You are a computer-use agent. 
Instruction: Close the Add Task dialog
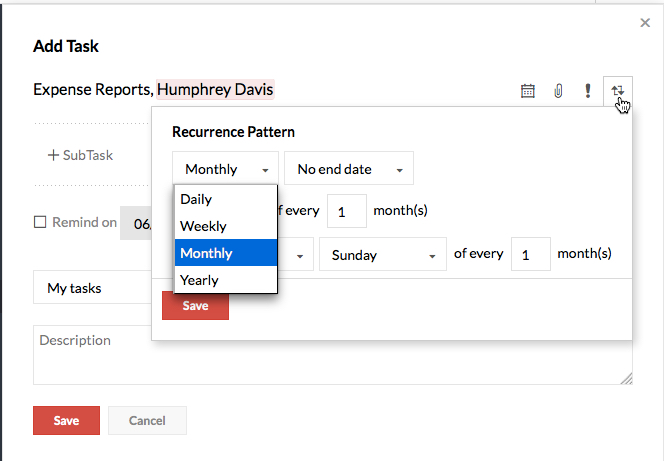(x=644, y=21)
